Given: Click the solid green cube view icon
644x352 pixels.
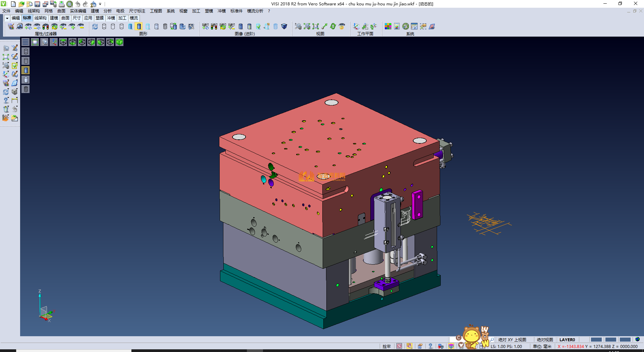Looking at the screenshot, I should pyautogui.click(x=119, y=42).
